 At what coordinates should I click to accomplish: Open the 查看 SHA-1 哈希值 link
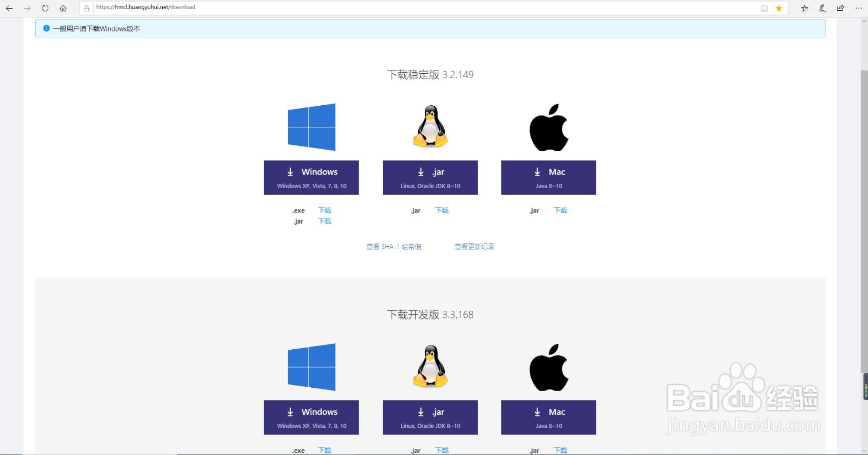pyautogui.click(x=394, y=247)
